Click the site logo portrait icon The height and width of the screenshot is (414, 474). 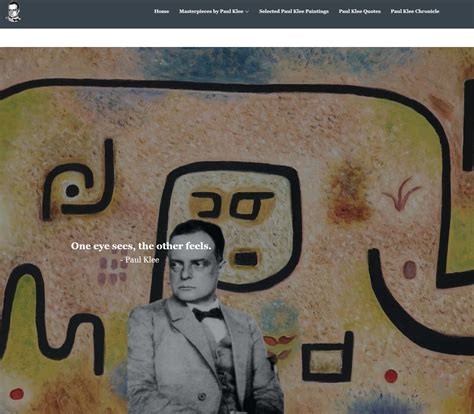click(x=13, y=12)
